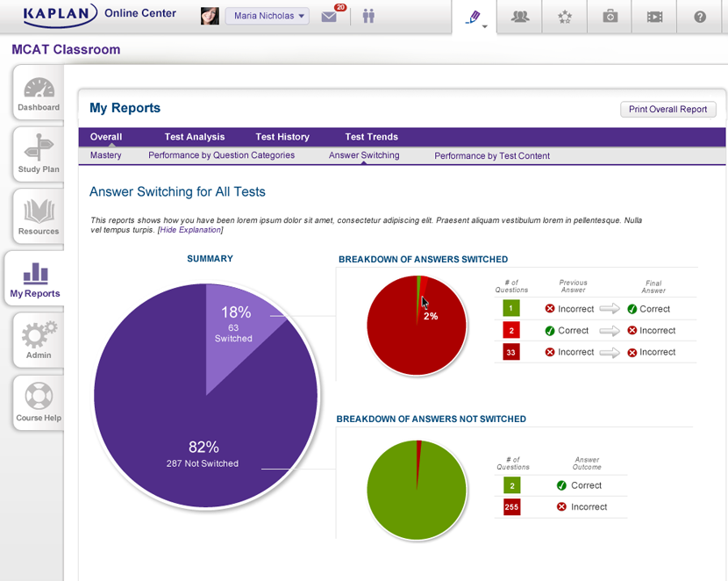Switch to the Test Trends tab

(x=371, y=137)
